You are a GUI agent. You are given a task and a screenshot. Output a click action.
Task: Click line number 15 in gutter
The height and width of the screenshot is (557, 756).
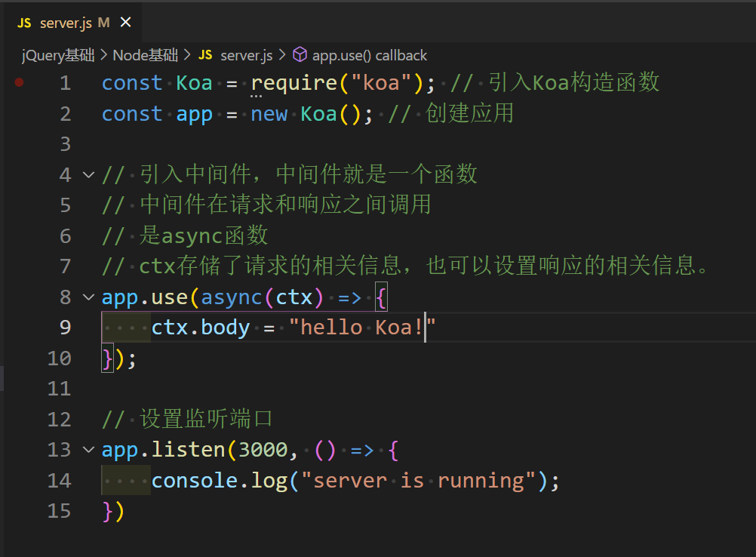tap(60, 511)
